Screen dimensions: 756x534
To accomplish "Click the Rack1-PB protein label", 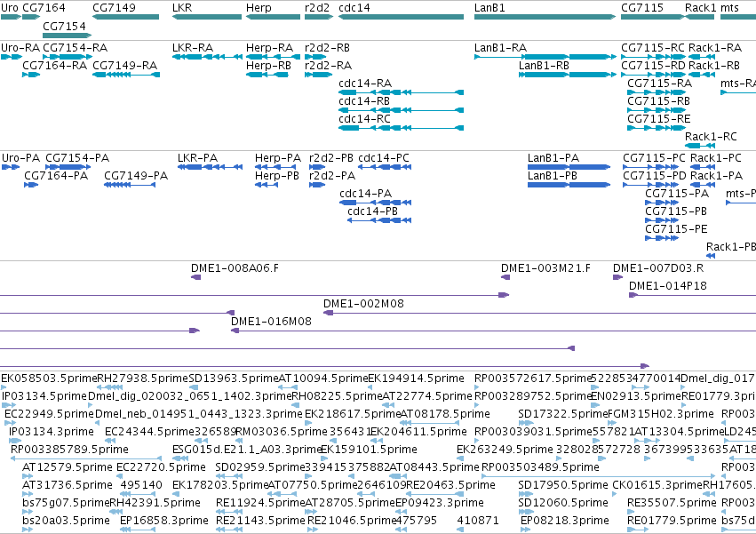I will click(731, 247).
